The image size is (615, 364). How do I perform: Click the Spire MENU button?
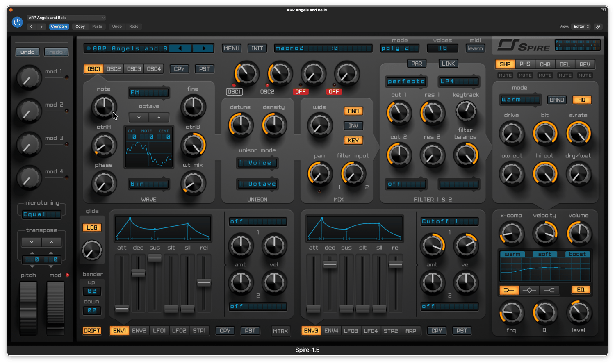(x=231, y=48)
